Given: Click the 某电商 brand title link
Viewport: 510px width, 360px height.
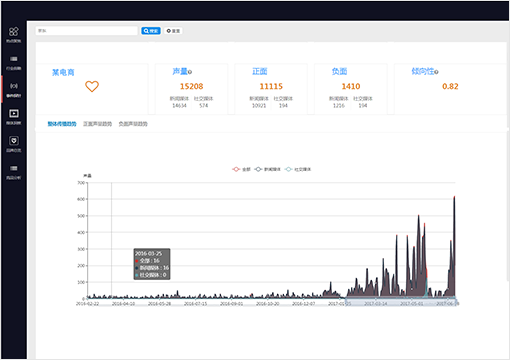Looking at the screenshot, I should (63, 73).
